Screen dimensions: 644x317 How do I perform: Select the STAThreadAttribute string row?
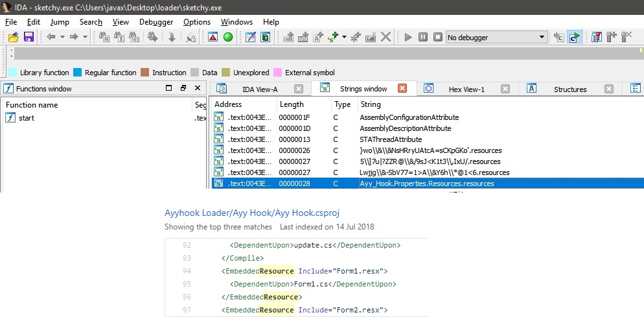pos(427,139)
